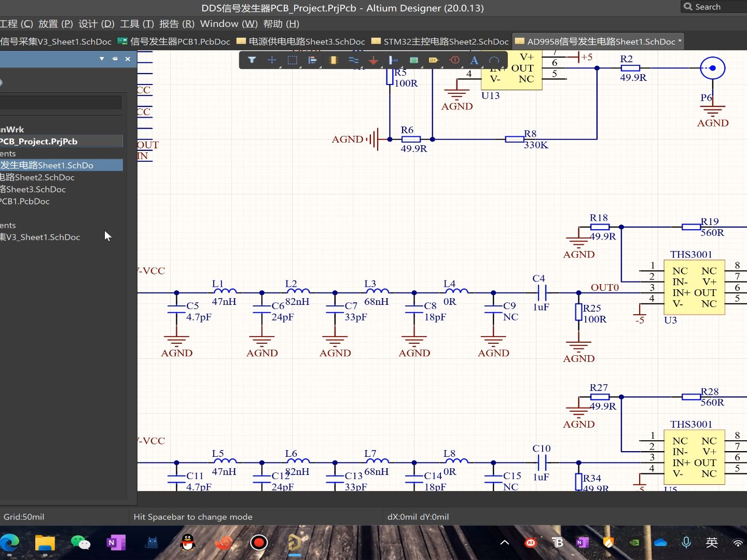Open Wi-Fi network tray icon
This screenshot has width=747, height=560.
pos(738,543)
